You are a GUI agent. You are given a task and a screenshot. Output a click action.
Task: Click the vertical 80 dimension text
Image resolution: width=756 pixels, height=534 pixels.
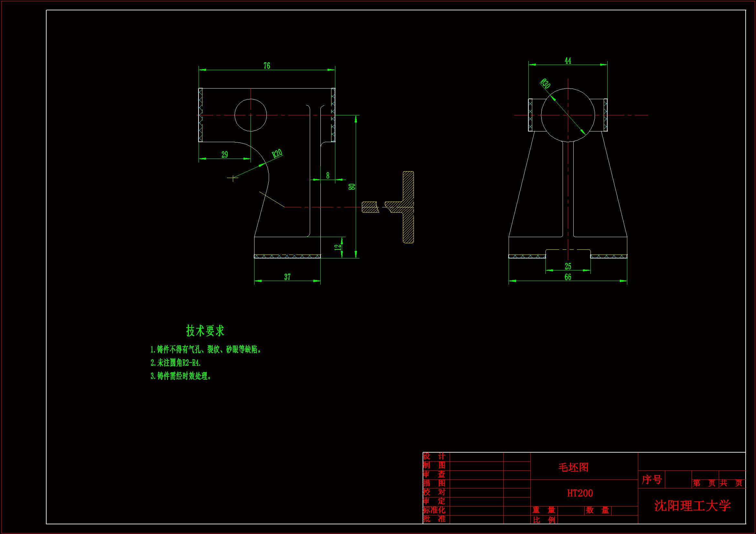pyautogui.click(x=352, y=186)
